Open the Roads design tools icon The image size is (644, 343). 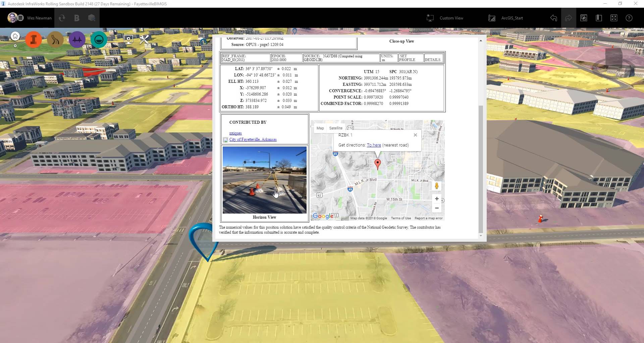[x=55, y=39]
